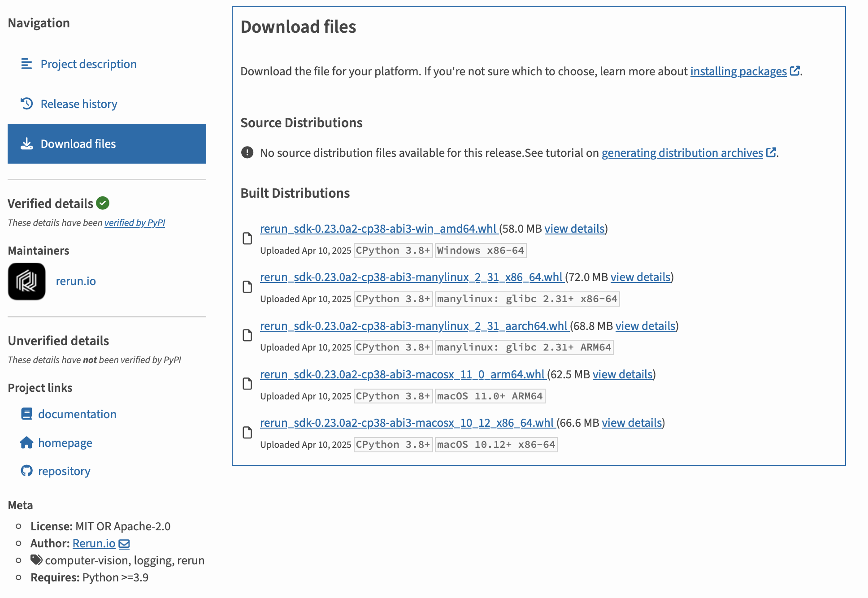
Task: Download the macosx_10_12_x86_64 wheel
Action: pos(408,423)
